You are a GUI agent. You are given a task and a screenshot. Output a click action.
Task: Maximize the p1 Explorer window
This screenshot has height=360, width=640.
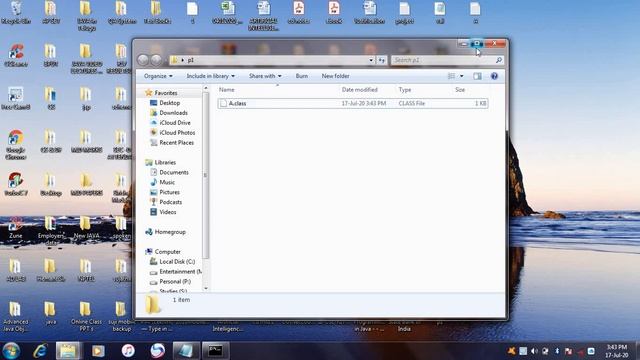[477, 43]
